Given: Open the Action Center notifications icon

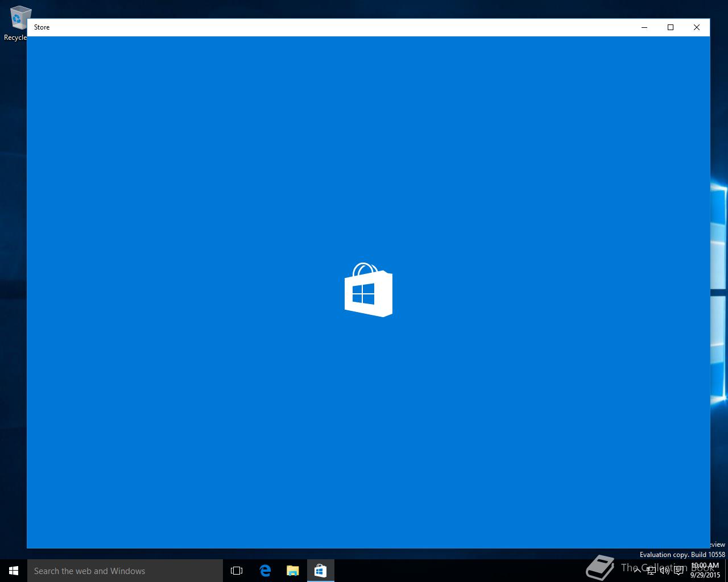Looking at the screenshot, I should (679, 571).
